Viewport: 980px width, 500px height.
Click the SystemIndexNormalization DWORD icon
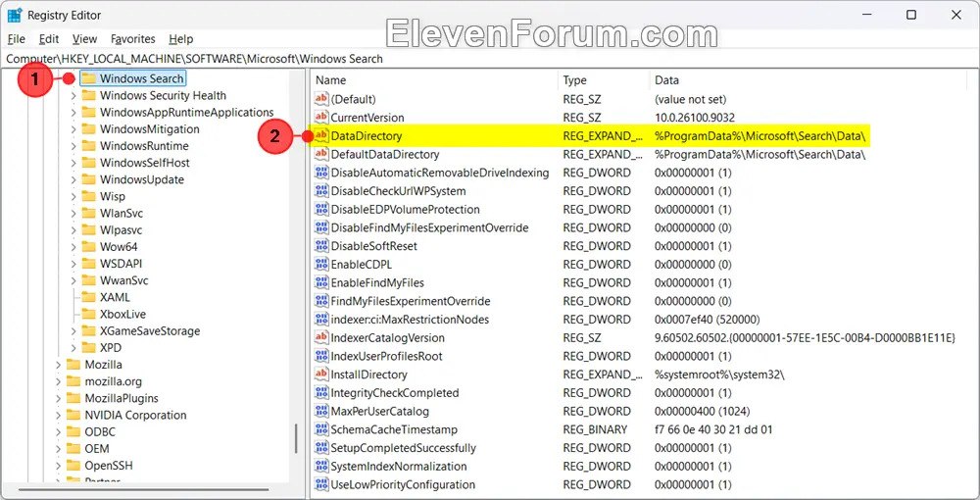(321, 467)
